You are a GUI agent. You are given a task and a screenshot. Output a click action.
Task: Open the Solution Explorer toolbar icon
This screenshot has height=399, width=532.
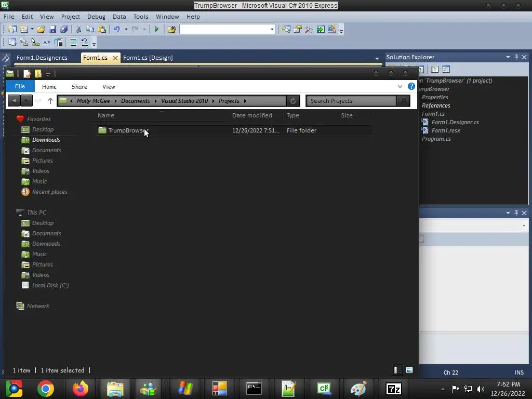286,29
